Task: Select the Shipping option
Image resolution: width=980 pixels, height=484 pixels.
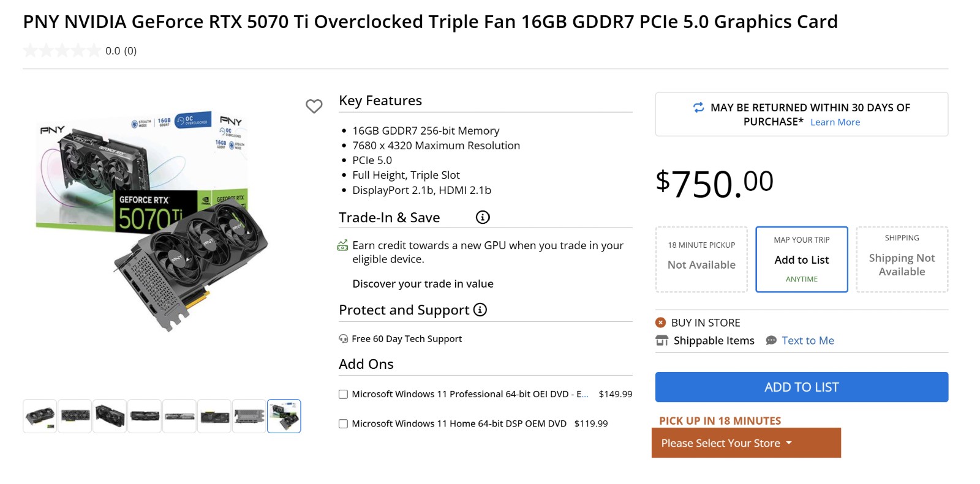Action: 902,259
